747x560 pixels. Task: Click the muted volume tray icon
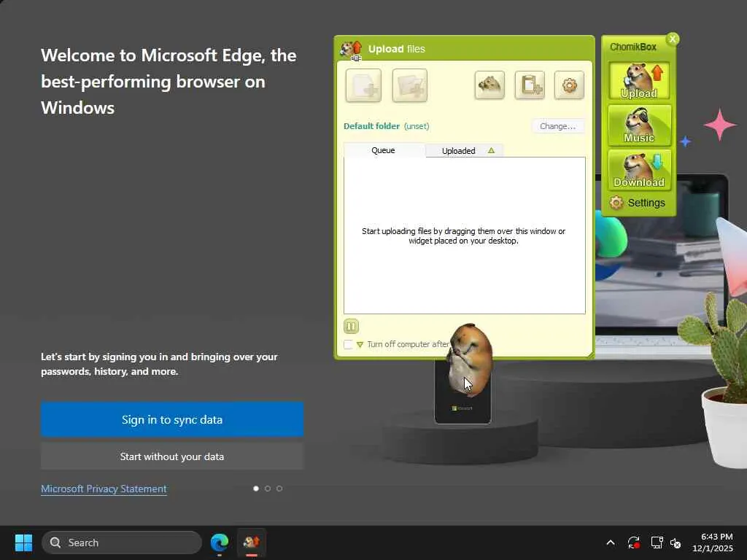tap(676, 542)
